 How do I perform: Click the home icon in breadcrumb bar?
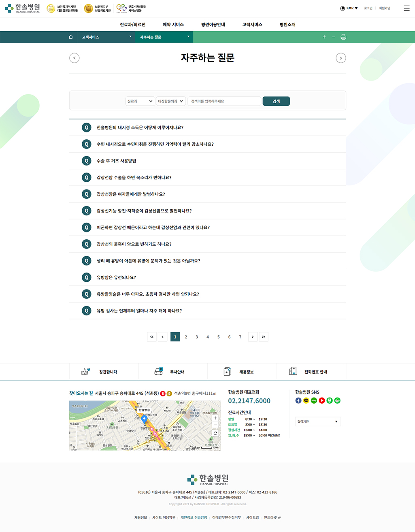pyautogui.click(x=71, y=37)
